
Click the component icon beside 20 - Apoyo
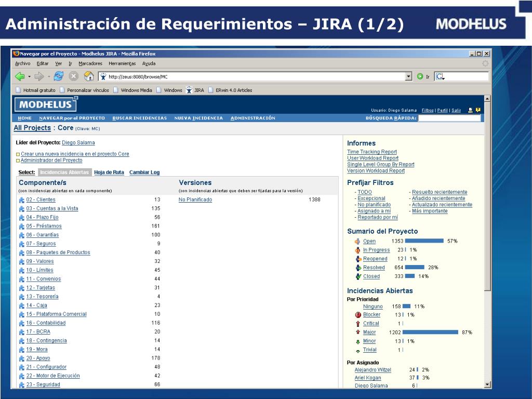click(x=22, y=359)
